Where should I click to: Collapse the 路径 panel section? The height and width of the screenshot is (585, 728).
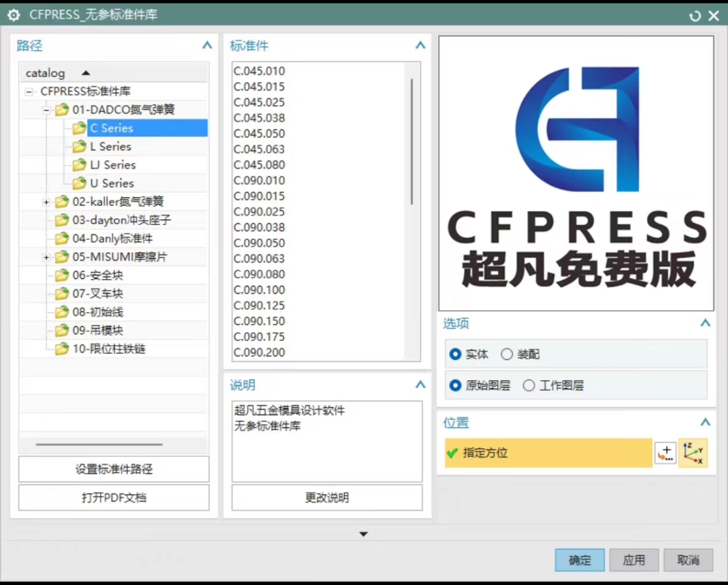click(207, 46)
